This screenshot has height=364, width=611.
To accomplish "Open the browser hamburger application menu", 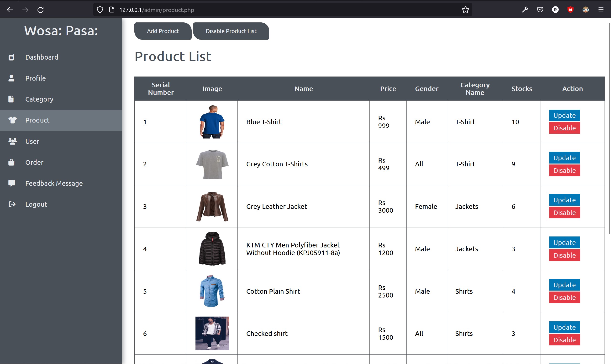I will point(601,10).
